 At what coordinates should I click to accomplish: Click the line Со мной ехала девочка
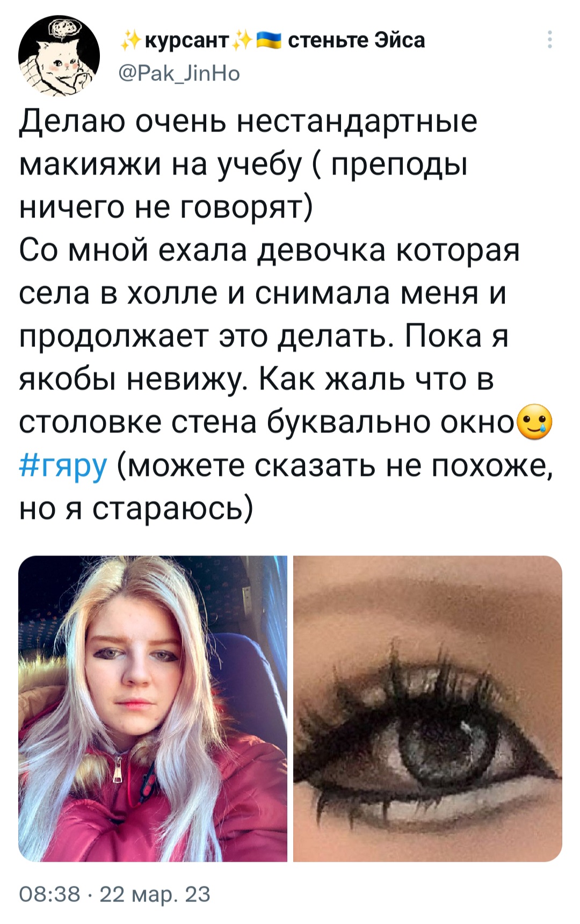point(270,251)
